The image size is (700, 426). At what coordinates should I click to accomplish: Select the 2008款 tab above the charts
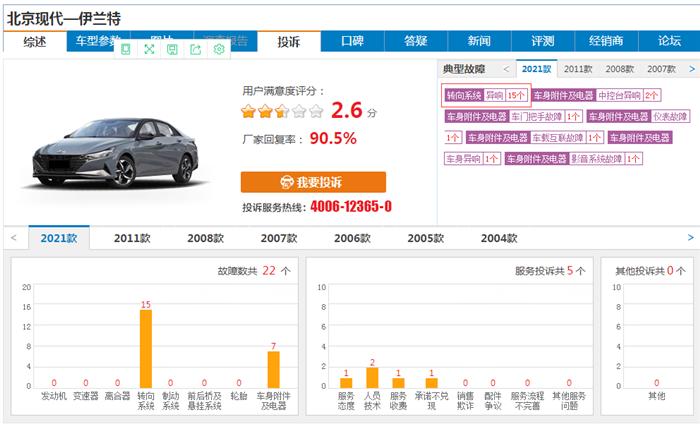click(x=205, y=238)
